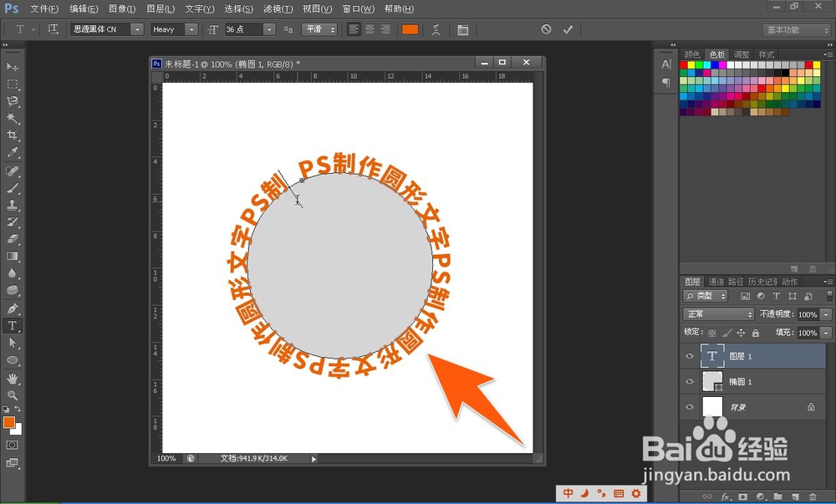The height and width of the screenshot is (504, 836).
Task: Open the 正常 blend mode dropdown
Action: pos(718,314)
